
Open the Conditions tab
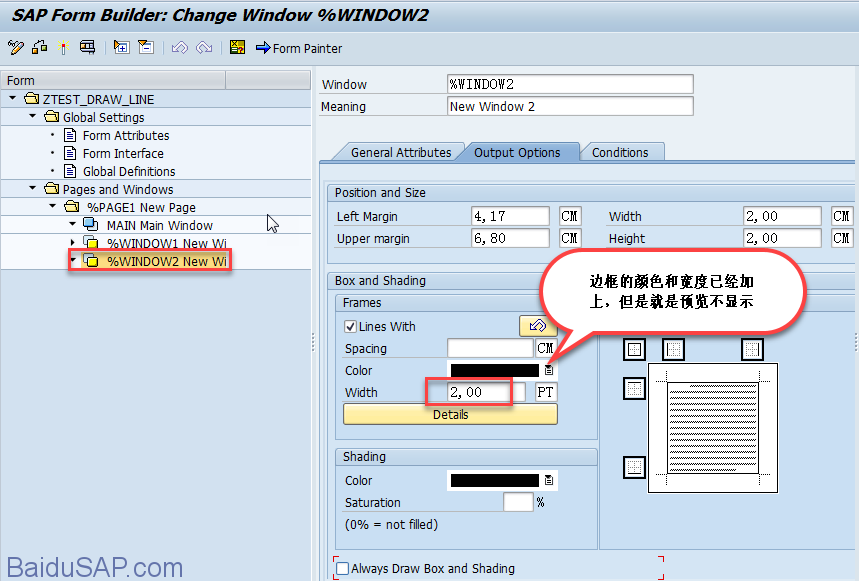620,152
